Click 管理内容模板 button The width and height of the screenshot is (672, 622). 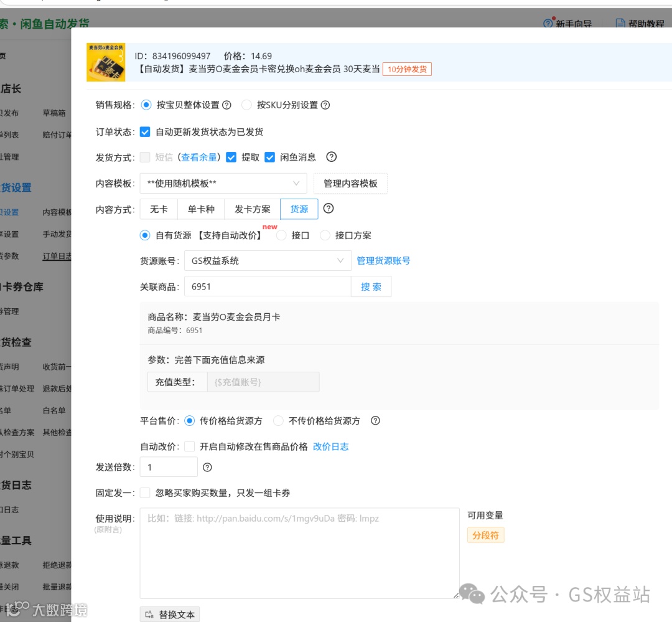point(350,184)
